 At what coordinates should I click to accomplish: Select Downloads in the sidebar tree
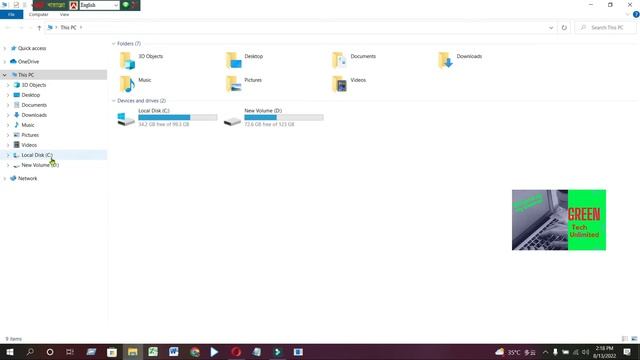tap(34, 115)
